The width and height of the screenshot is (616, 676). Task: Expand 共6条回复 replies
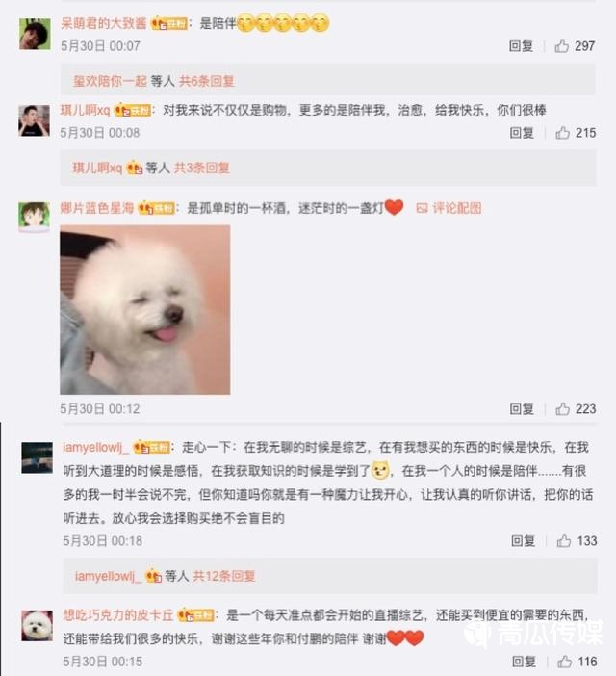(207, 81)
